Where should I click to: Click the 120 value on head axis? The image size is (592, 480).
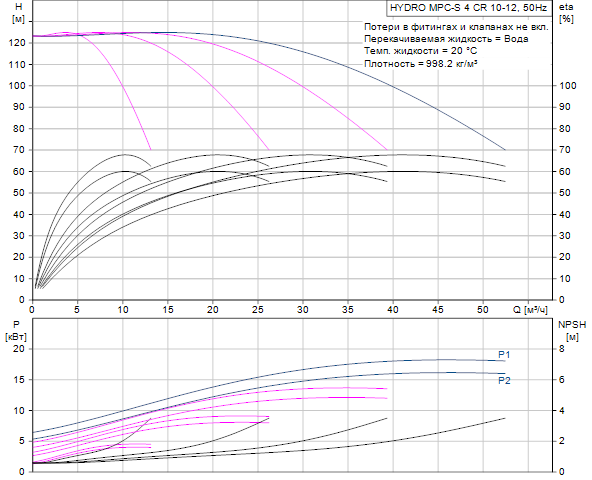tap(17, 43)
